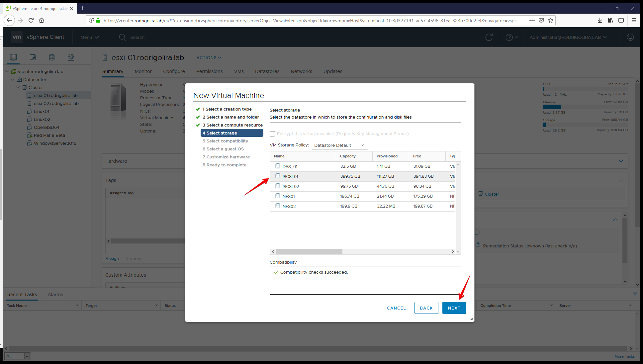The height and width of the screenshot is (364, 643).
Task: Click the smiley feedback icon
Action: click(630, 37)
